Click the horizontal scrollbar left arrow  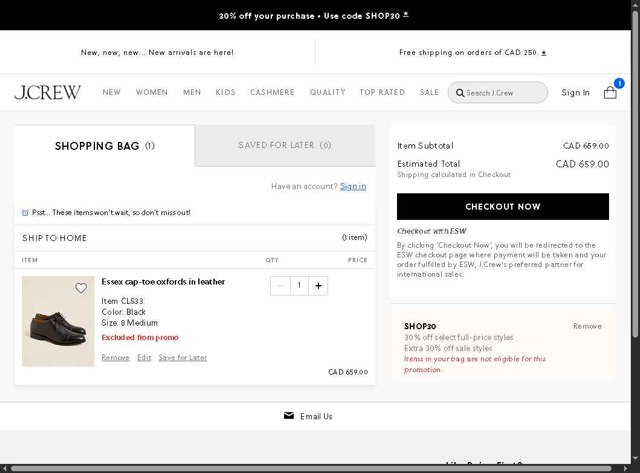(4, 469)
